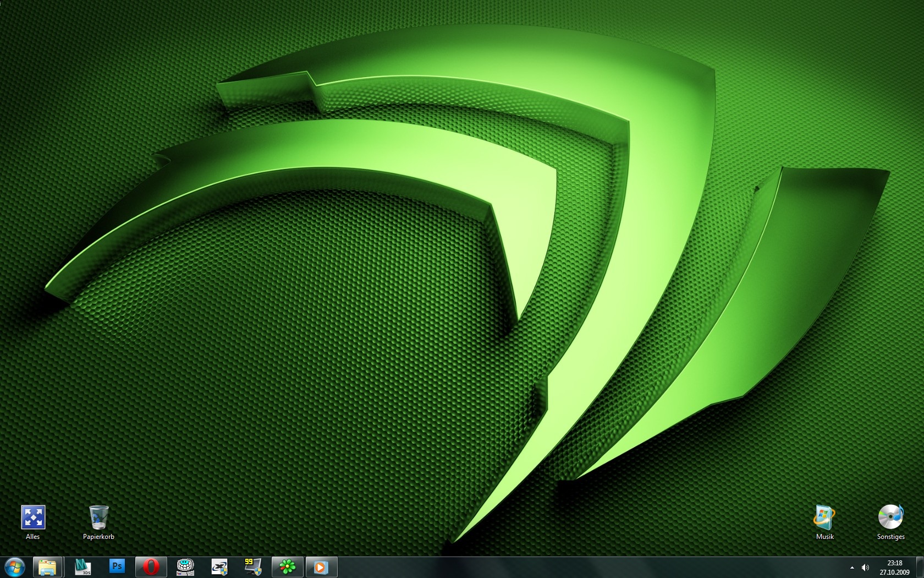This screenshot has width=924, height=578.
Task: Click the Alles label text
Action: pos(33,537)
